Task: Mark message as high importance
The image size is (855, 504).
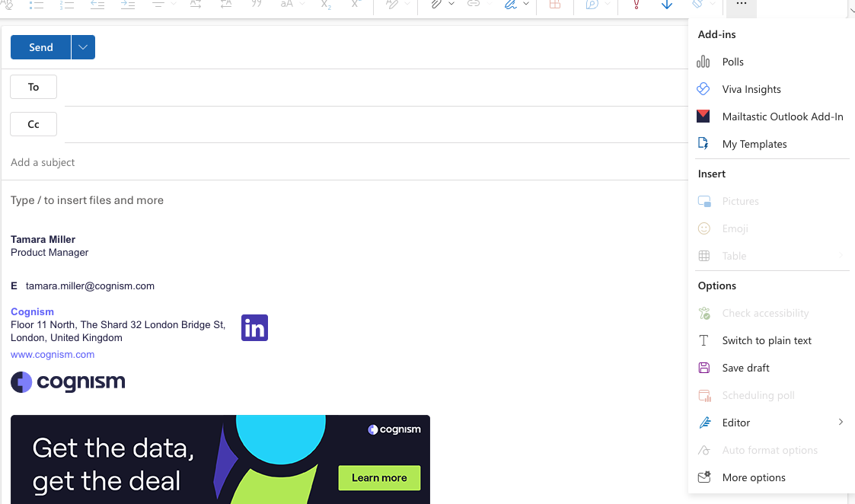Action: click(636, 5)
